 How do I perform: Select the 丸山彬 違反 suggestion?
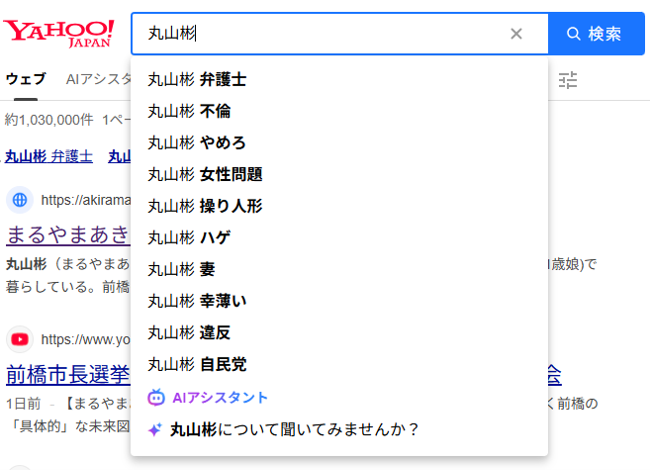click(189, 333)
